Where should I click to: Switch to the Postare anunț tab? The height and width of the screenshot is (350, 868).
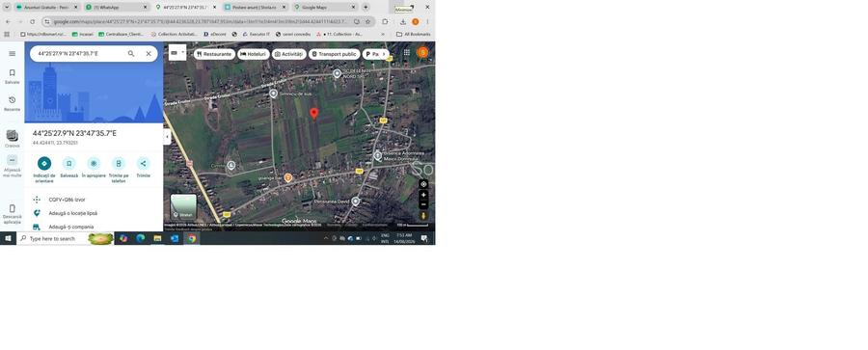tap(256, 7)
